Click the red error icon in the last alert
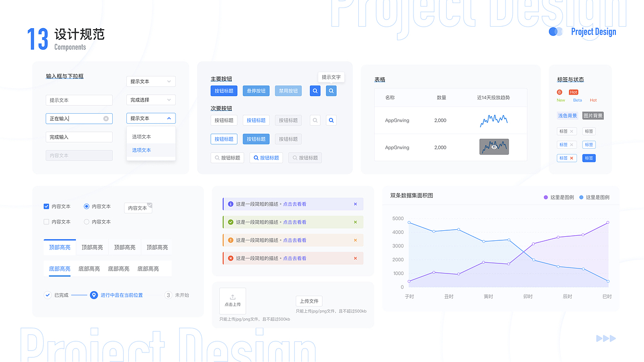The width and height of the screenshot is (644, 362). [230, 258]
